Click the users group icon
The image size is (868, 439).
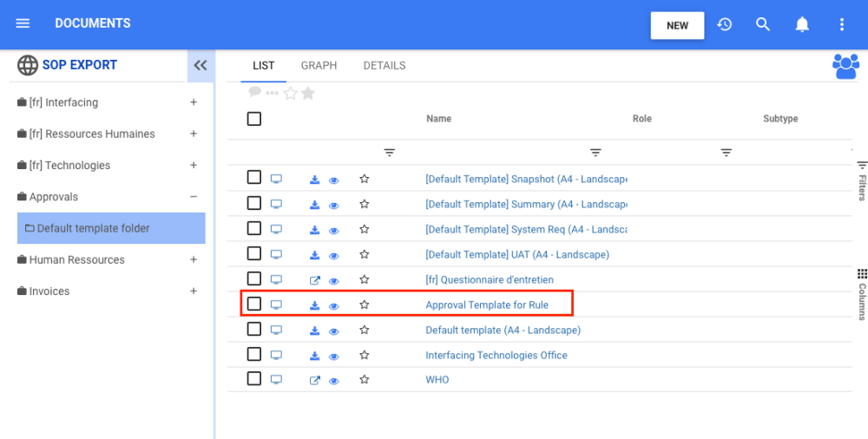click(x=845, y=67)
